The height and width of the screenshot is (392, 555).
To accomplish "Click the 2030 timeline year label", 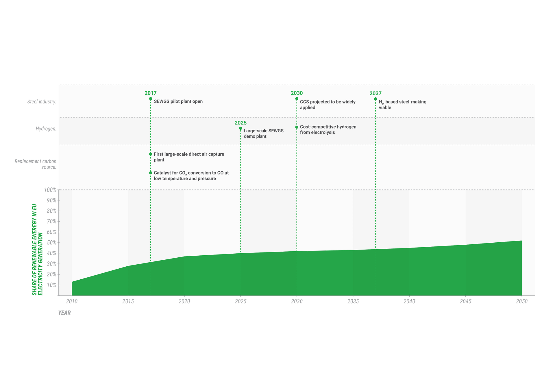I will (x=297, y=93).
